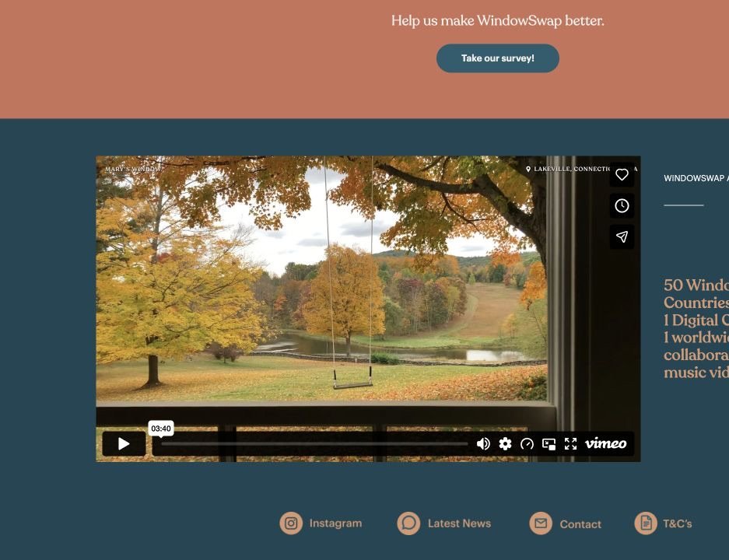
Task: Like the video with heart icon
Action: click(622, 175)
